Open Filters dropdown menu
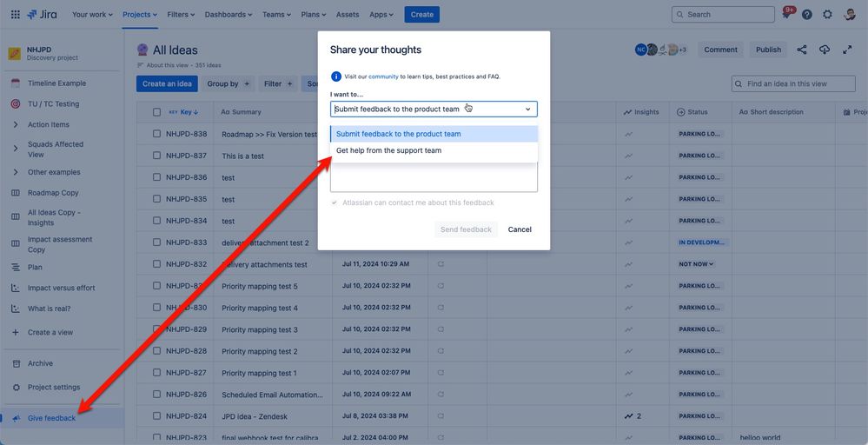Image resolution: width=868 pixels, height=445 pixels. [181, 15]
